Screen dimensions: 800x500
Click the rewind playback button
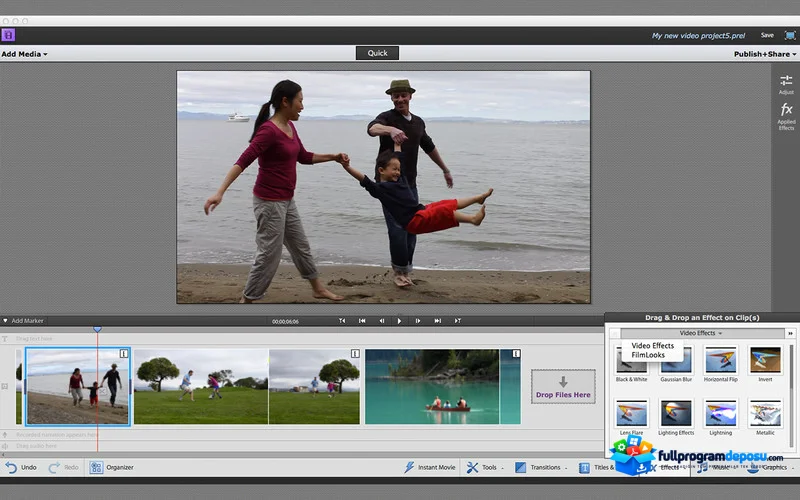pos(362,320)
